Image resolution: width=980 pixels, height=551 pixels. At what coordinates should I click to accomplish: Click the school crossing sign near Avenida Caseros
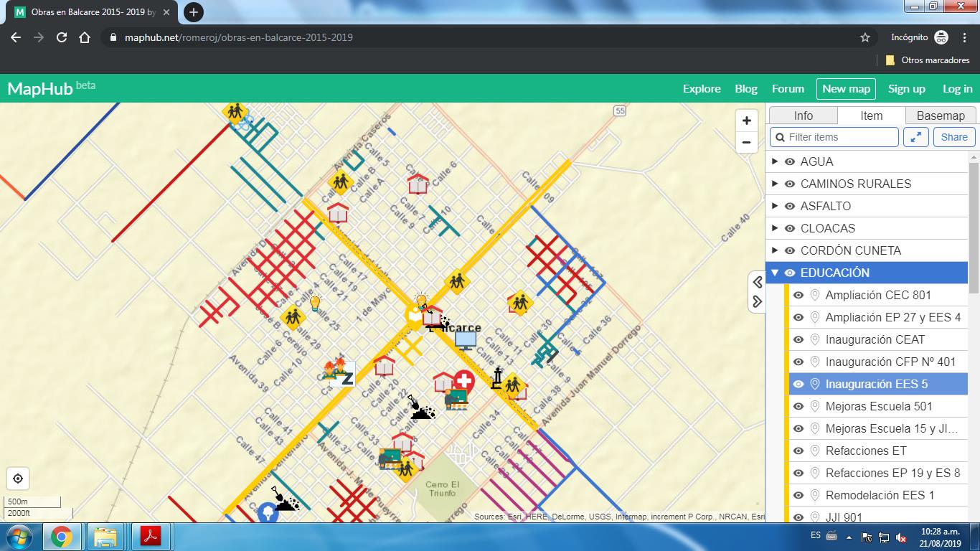[235, 112]
